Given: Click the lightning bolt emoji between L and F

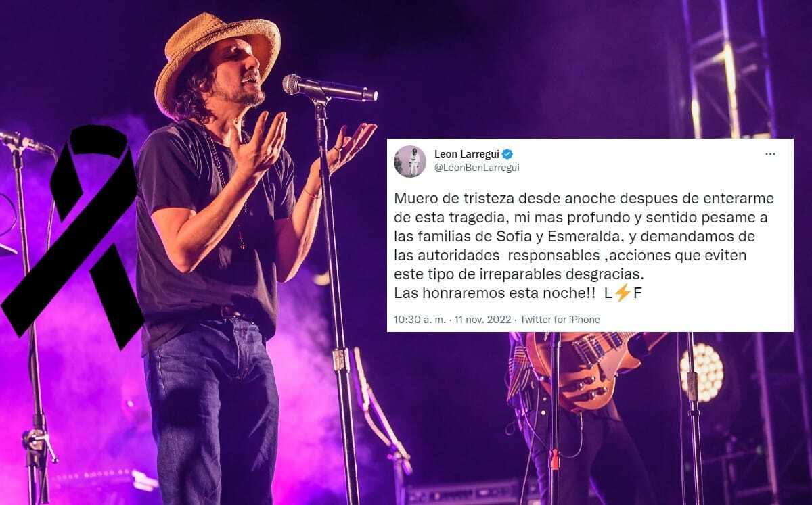Looking at the screenshot, I should pos(623,294).
